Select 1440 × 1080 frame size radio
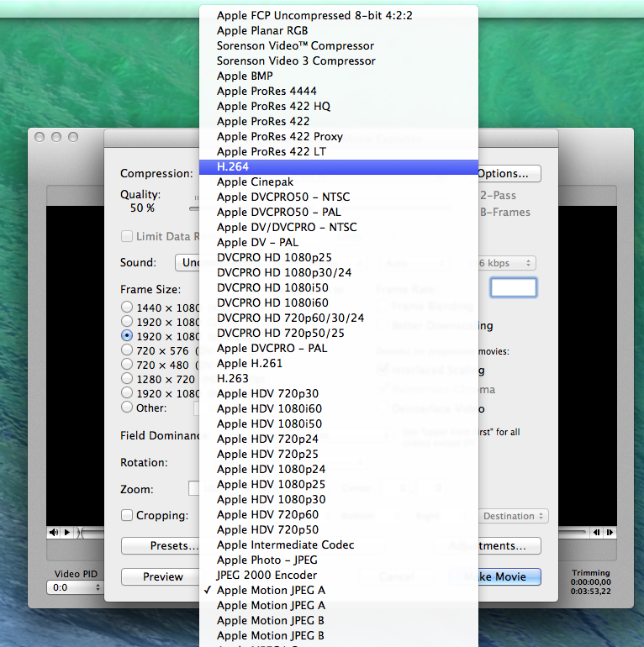 (127, 307)
